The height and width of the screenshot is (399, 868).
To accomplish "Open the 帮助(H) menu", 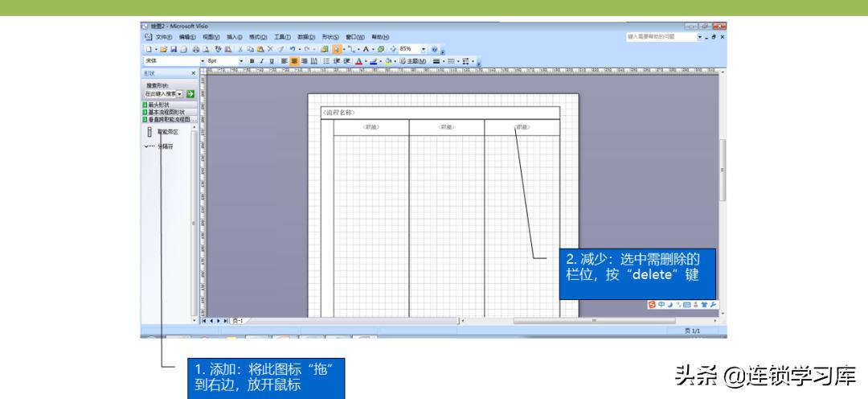I will point(380,37).
